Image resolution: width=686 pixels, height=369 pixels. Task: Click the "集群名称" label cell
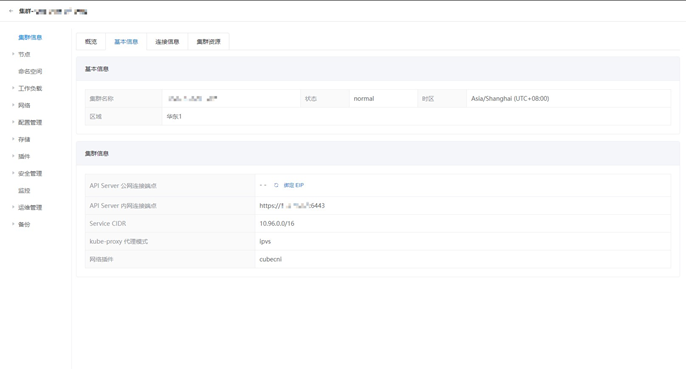pyautogui.click(x=124, y=98)
